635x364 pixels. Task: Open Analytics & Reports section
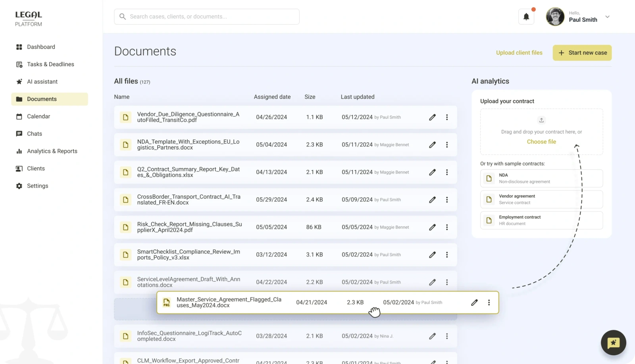point(52,151)
